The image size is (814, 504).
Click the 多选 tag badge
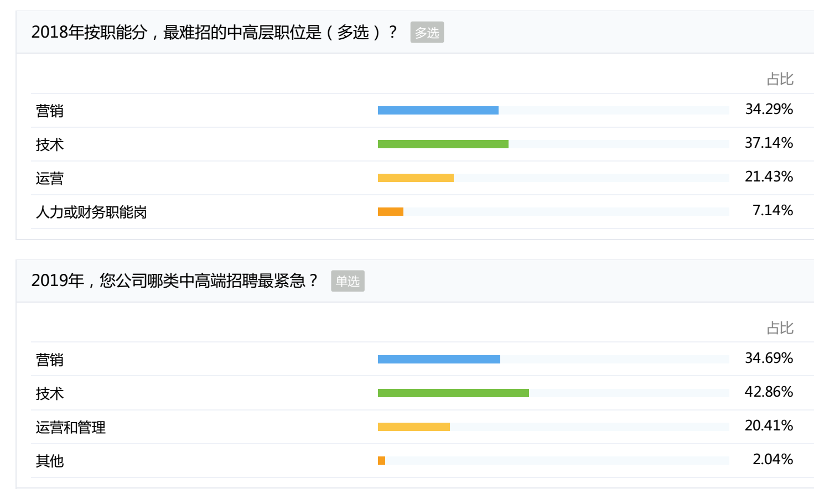coord(427,33)
